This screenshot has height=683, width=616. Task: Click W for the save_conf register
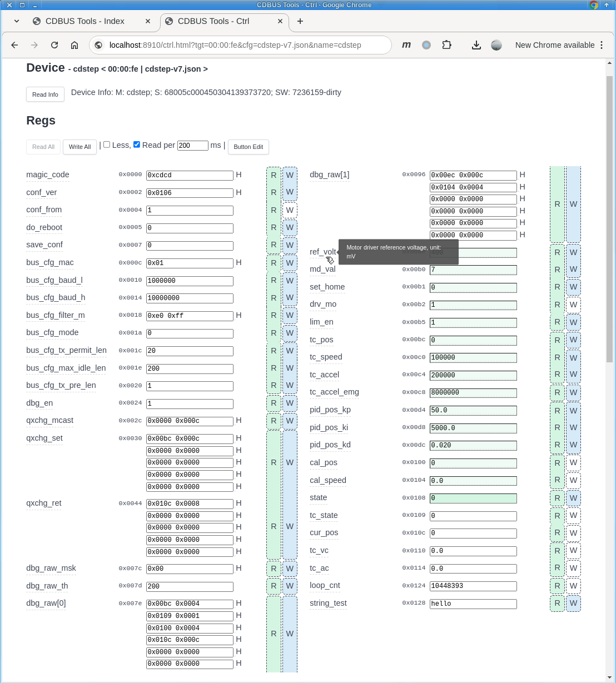point(290,245)
